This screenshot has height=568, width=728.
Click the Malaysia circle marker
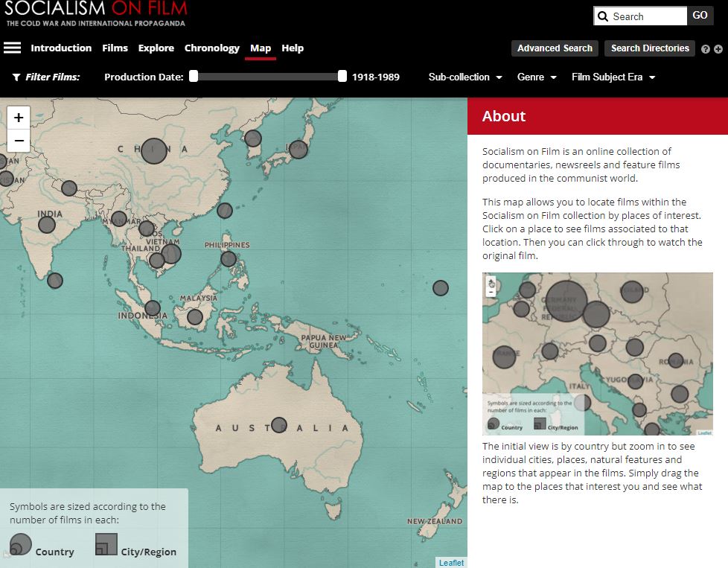click(195, 317)
